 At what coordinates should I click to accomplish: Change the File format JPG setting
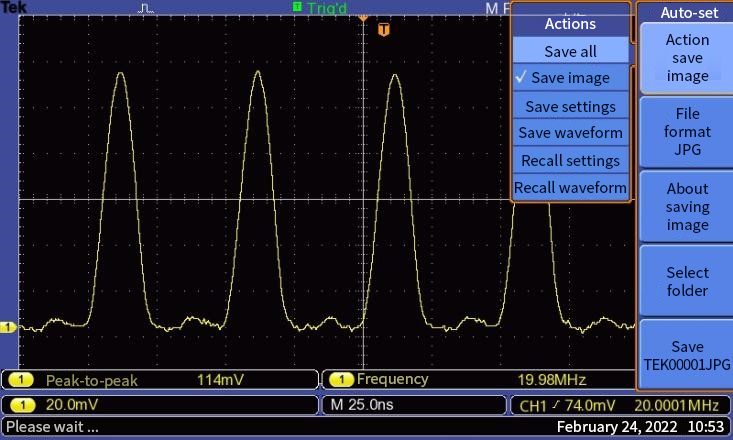[687, 132]
